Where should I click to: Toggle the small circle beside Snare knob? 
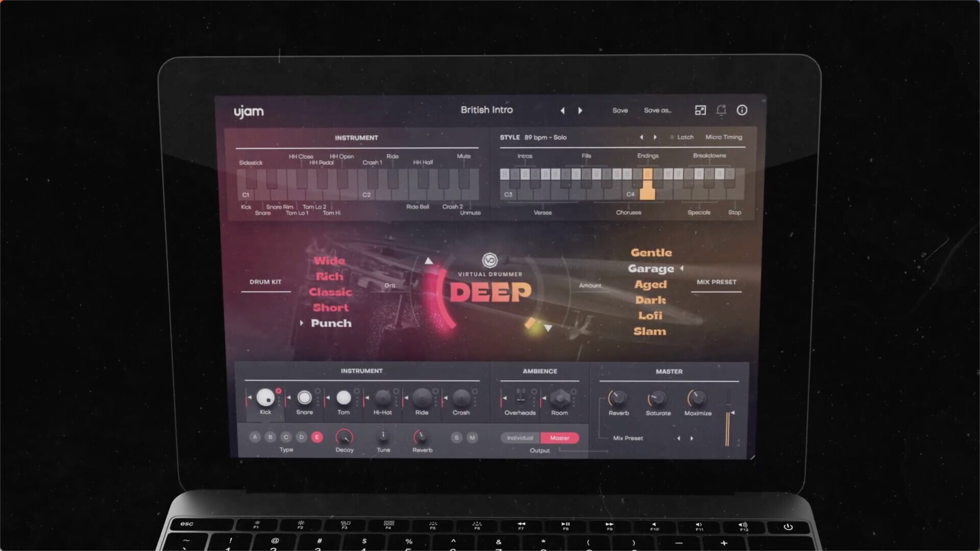[317, 391]
